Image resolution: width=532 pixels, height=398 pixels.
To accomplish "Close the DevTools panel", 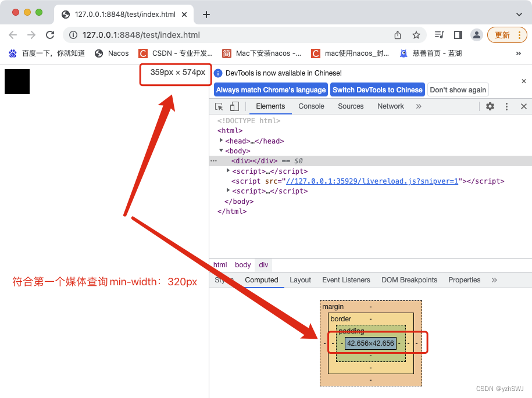I will [x=523, y=106].
